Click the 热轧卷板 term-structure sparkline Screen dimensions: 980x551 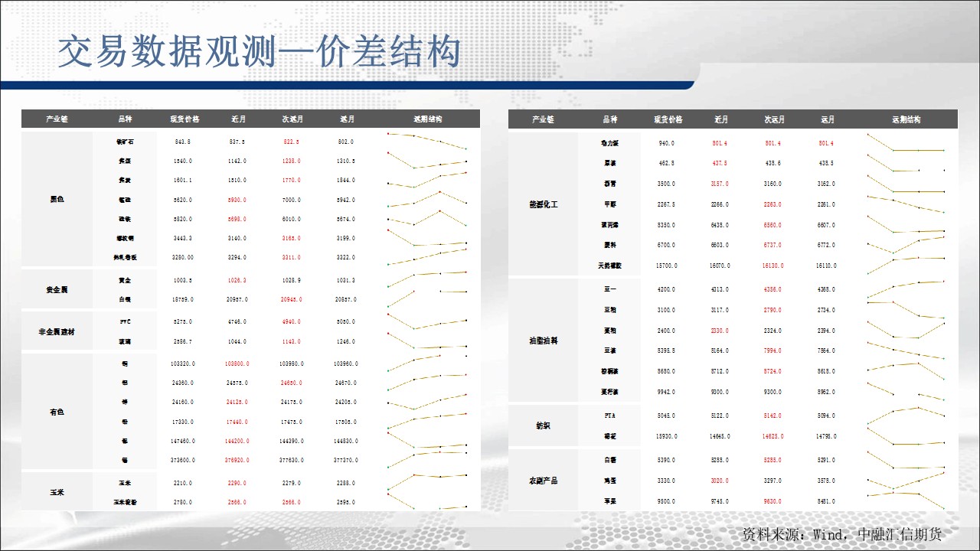click(x=427, y=256)
